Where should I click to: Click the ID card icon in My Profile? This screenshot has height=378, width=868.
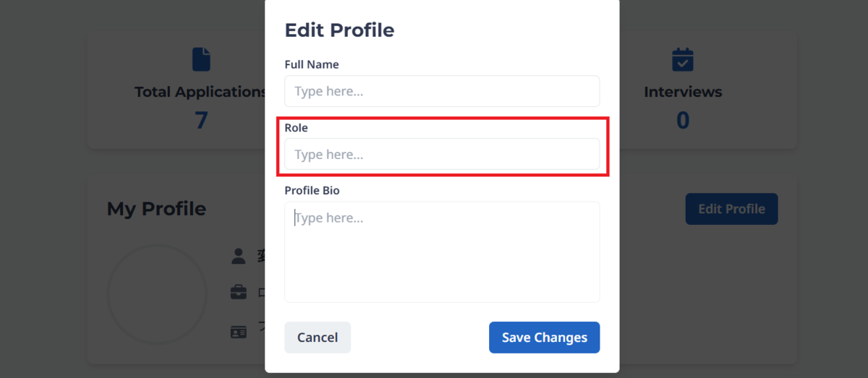(238, 332)
